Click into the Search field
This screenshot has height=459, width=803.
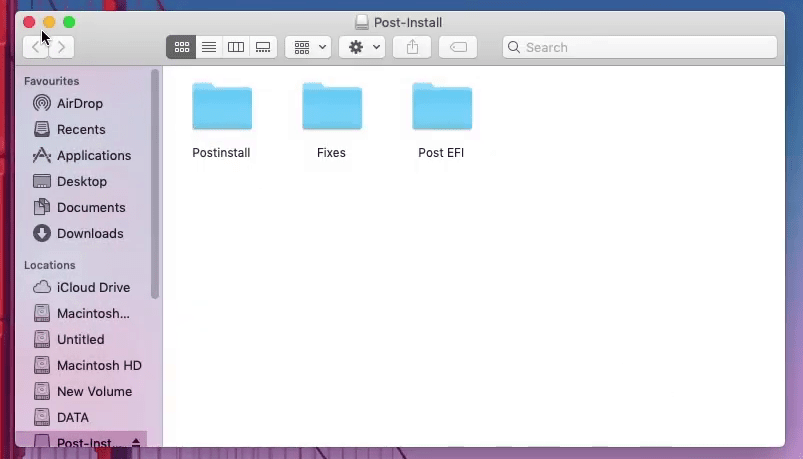[640, 47]
